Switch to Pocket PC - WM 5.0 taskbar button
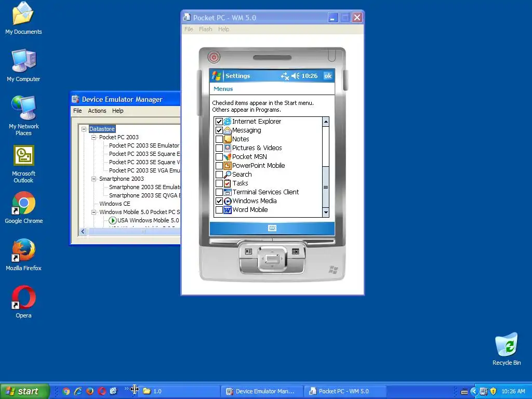 coord(344,391)
